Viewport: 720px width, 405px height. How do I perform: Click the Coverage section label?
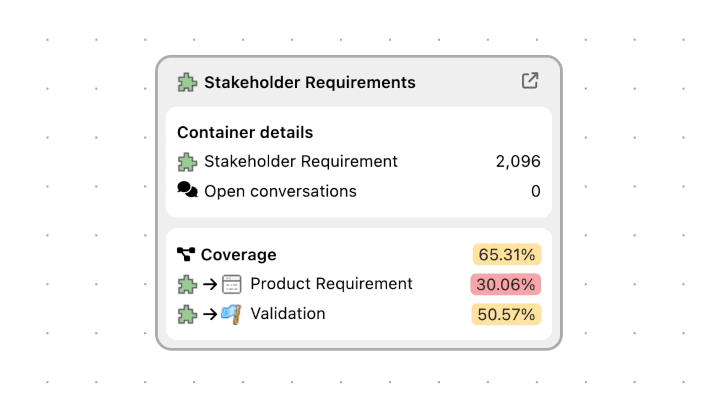point(238,255)
